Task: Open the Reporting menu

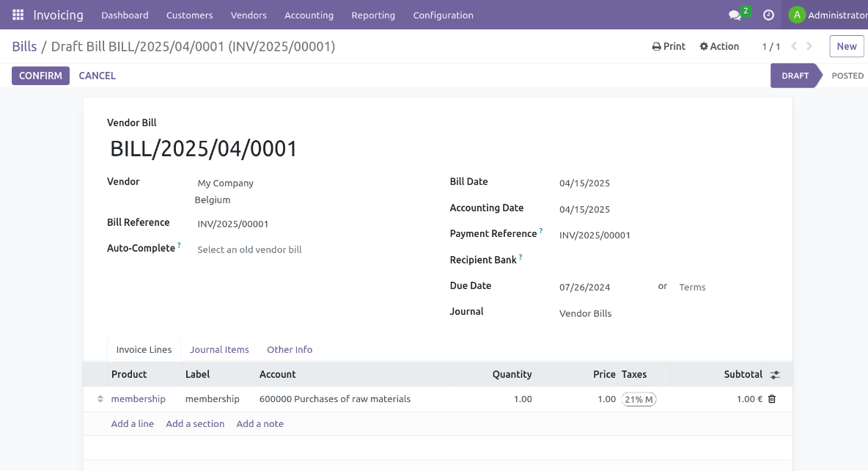Action: click(373, 15)
